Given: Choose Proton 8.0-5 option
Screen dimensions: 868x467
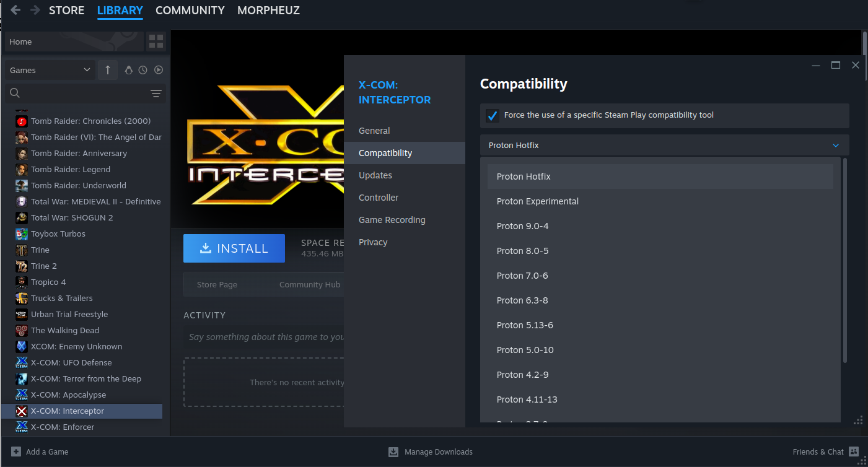Looking at the screenshot, I should [660, 251].
